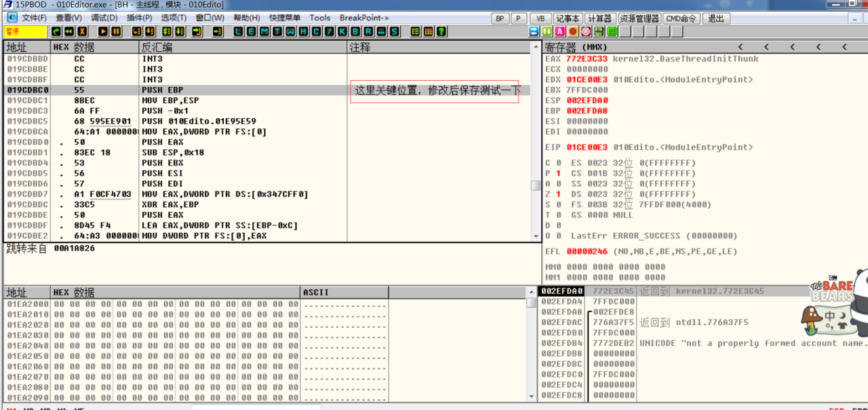Click the step into toolbar icon
The width and height of the screenshot is (868, 410).
click(137, 32)
